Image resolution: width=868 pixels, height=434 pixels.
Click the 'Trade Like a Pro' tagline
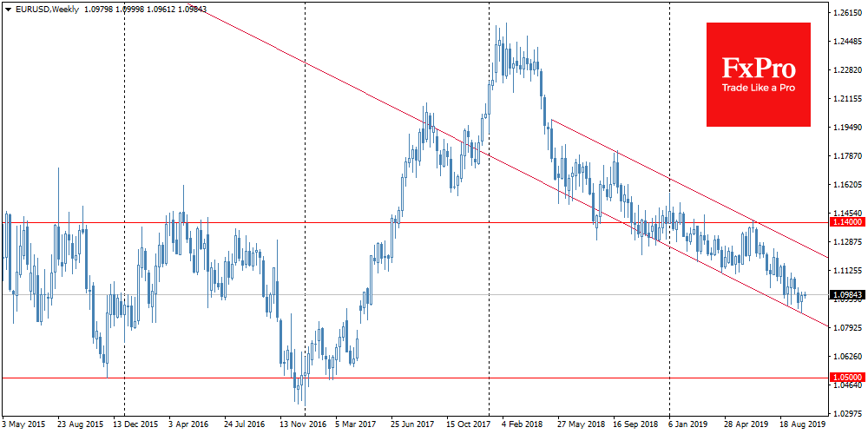758,88
